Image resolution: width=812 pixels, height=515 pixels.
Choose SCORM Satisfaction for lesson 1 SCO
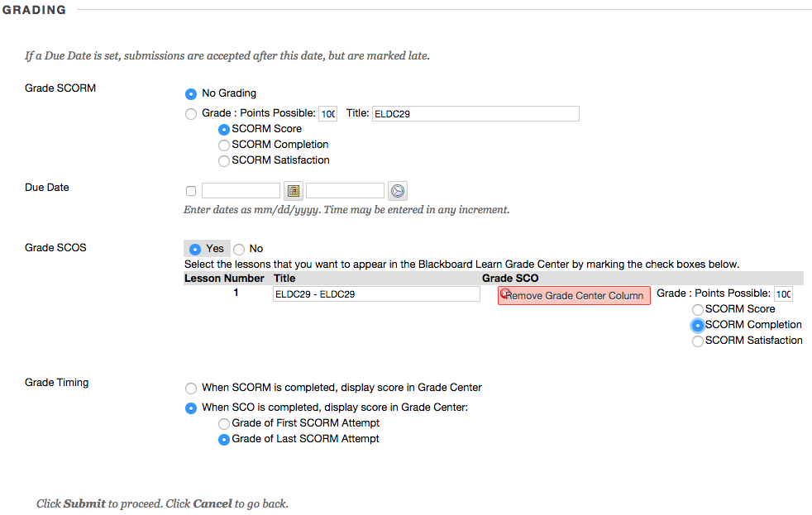click(x=698, y=341)
